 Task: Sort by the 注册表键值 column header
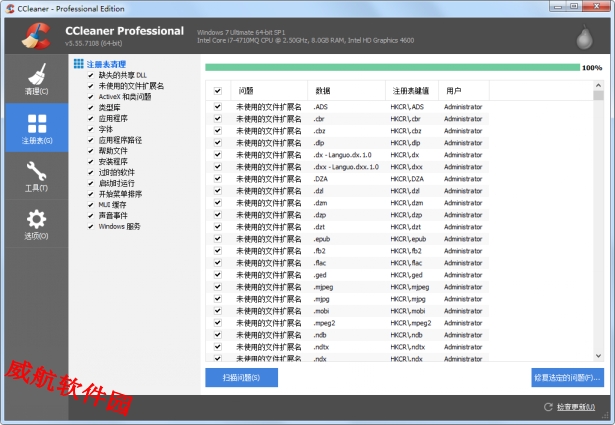(412, 91)
